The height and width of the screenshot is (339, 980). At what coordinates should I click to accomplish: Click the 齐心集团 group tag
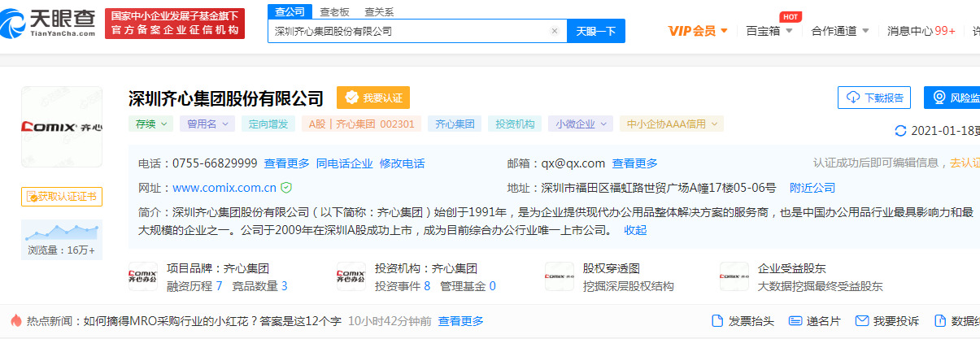point(455,124)
